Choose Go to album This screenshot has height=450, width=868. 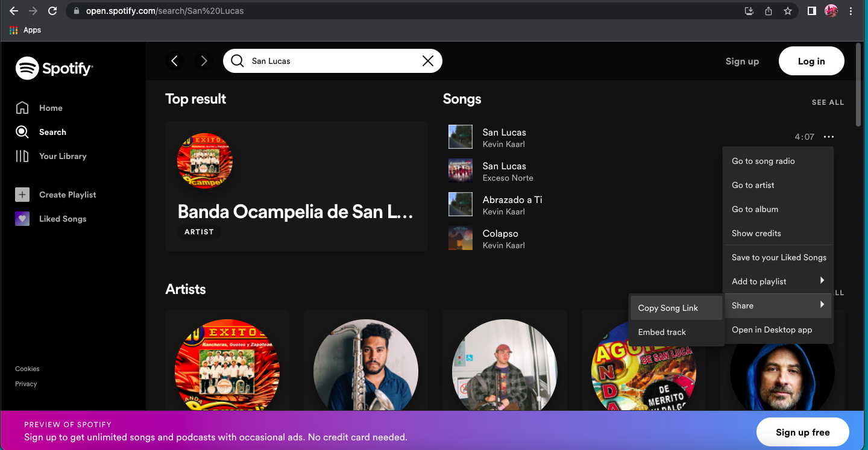tap(778, 209)
